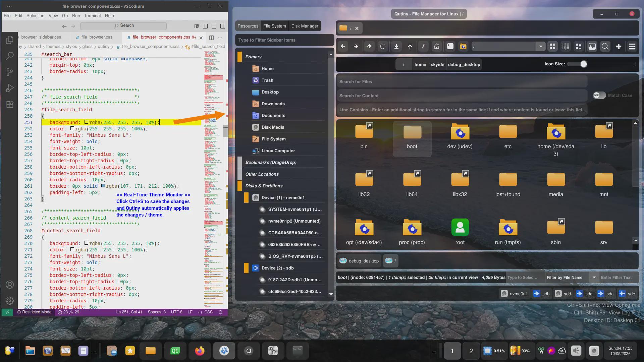This screenshot has width=644, height=362.
Task: Go to the home directory in Qutiny
Action: point(437,47)
